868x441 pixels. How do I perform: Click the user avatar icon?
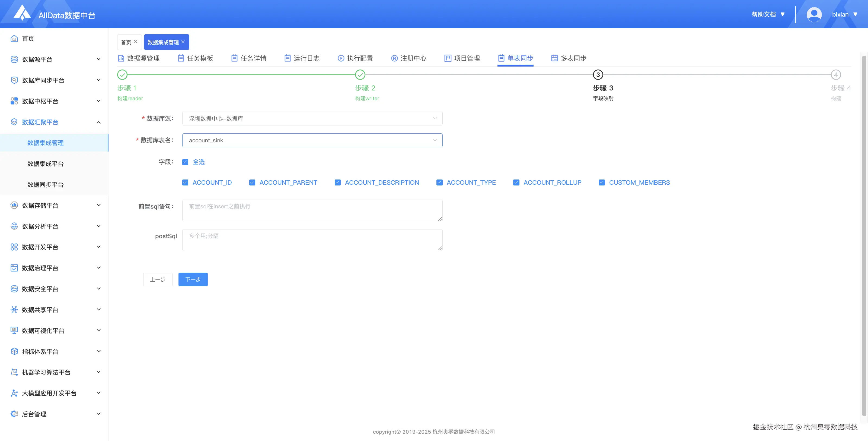click(814, 14)
